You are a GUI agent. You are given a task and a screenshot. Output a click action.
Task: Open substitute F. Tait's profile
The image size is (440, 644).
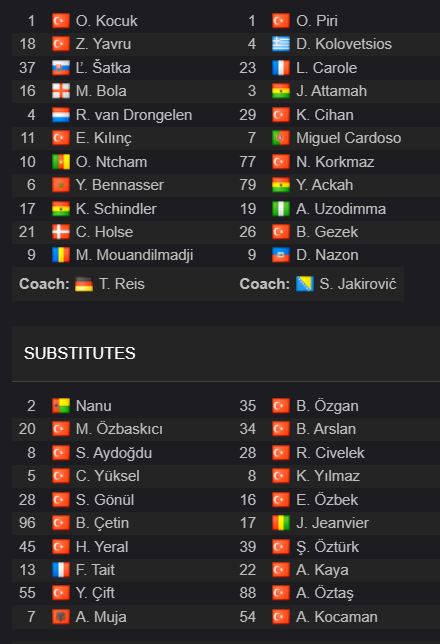click(x=95, y=570)
